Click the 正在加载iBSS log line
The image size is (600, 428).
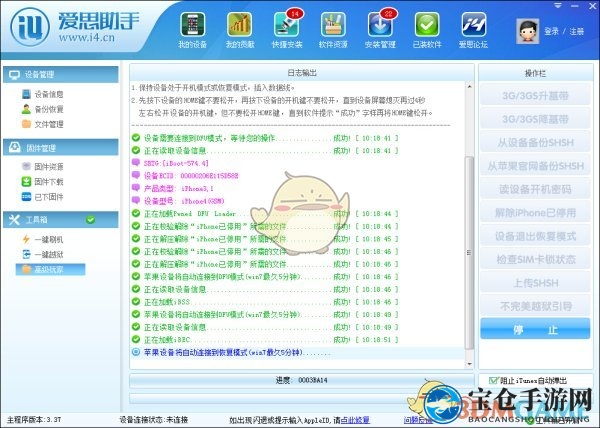(265, 302)
